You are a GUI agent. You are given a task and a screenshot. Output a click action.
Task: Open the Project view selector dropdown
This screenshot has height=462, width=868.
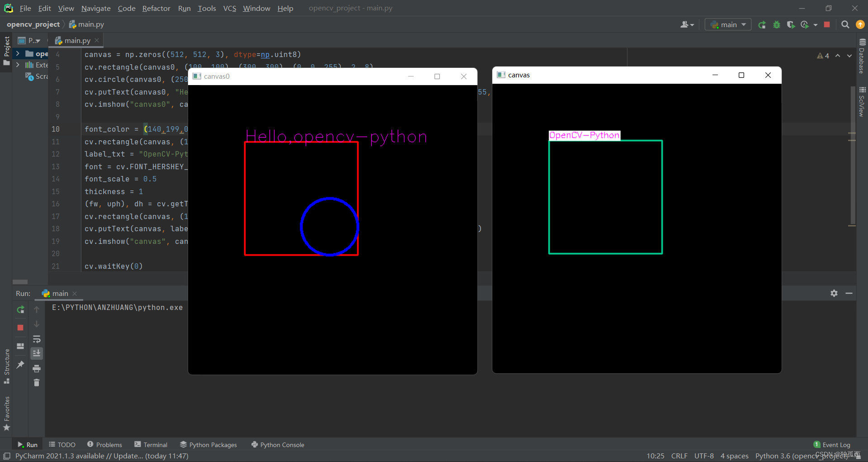[x=29, y=40]
